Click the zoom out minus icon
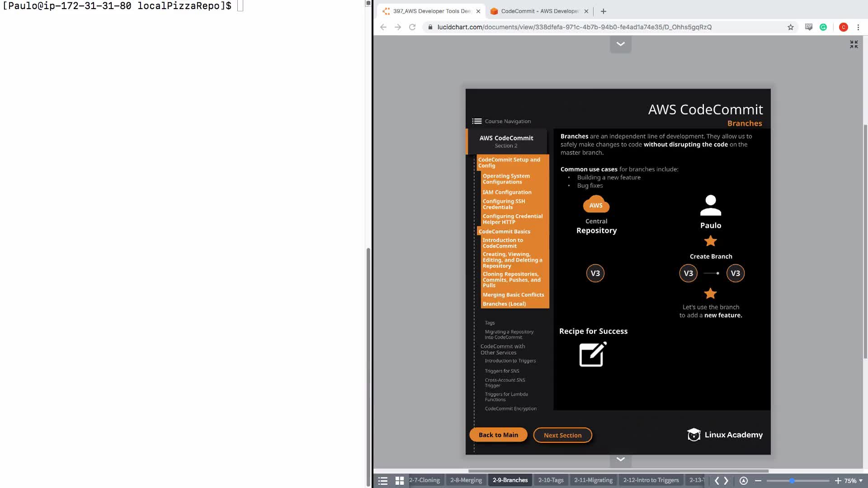Image resolution: width=868 pixels, height=488 pixels. pos(758,481)
